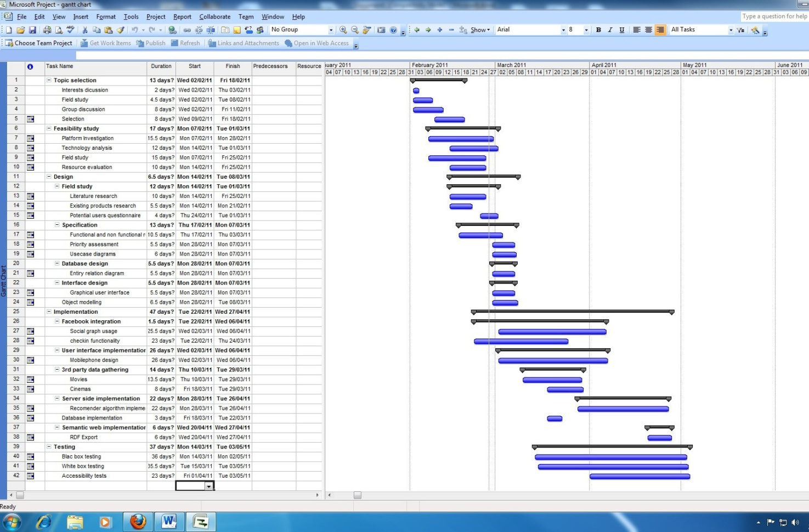
Task: Click the Copy icon
Action: (x=97, y=30)
